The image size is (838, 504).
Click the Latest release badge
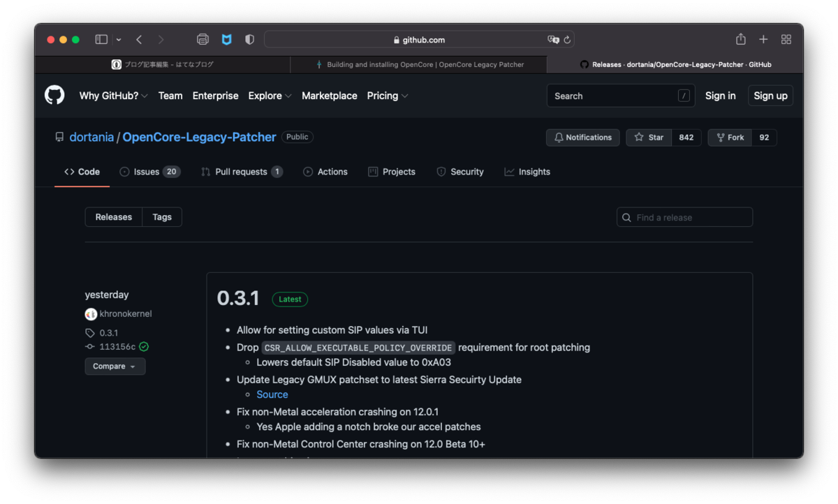point(290,299)
